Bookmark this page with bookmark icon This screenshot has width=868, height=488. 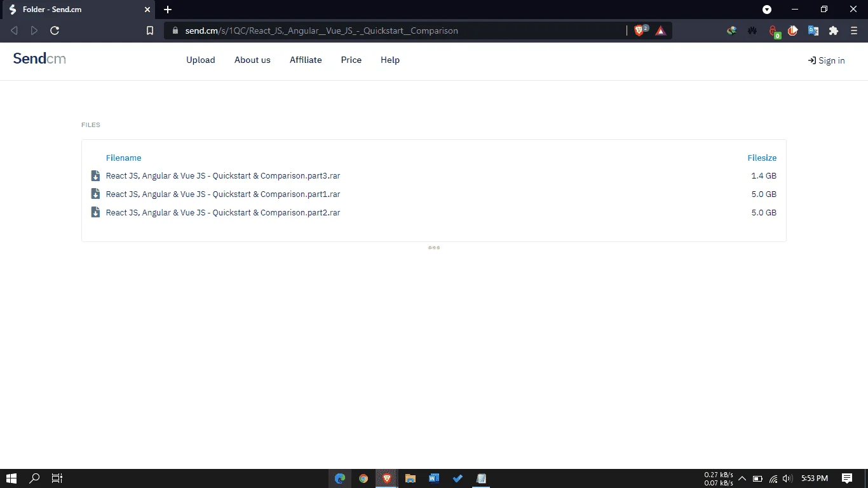click(x=150, y=30)
